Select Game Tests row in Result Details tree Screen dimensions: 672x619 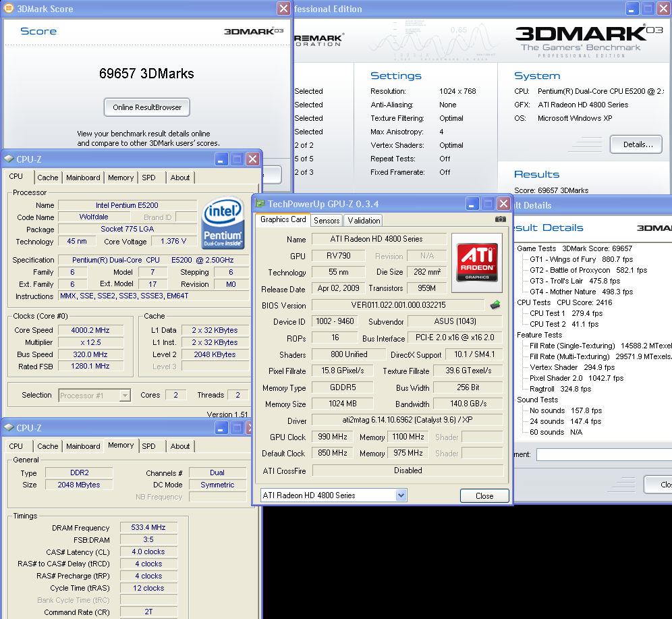pos(574,248)
